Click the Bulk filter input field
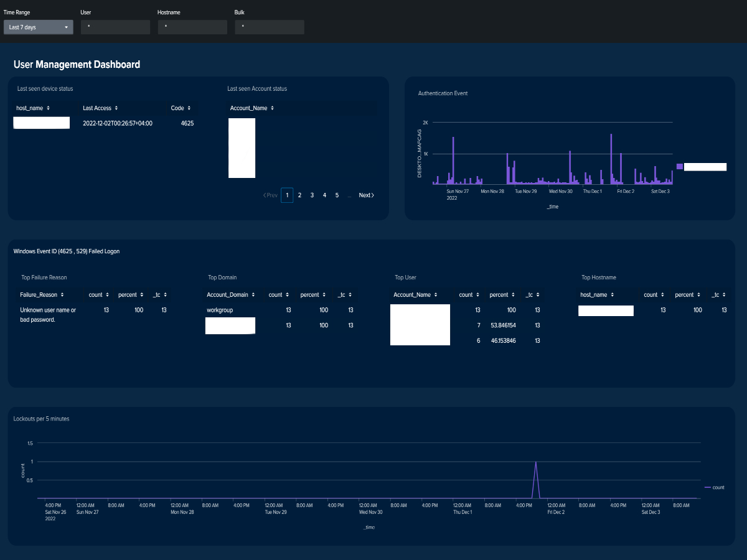The height and width of the screenshot is (560, 747). pyautogui.click(x=270, y=27)
